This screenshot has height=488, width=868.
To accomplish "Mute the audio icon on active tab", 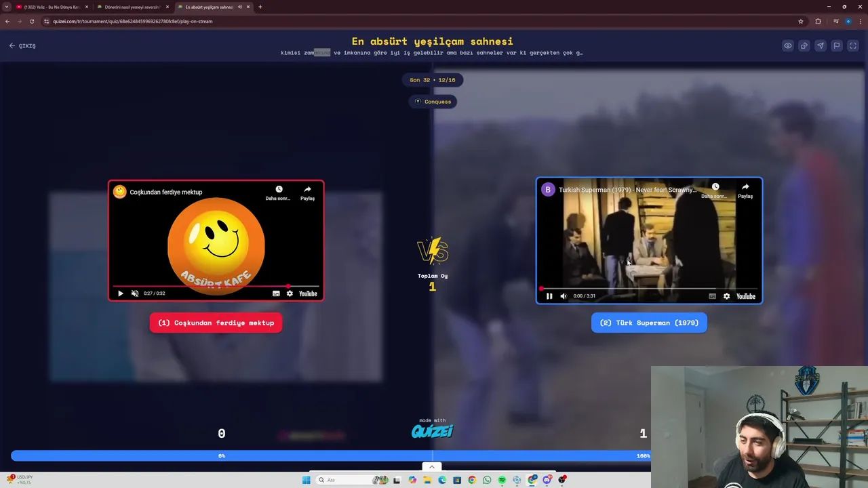I will [239, 7].
